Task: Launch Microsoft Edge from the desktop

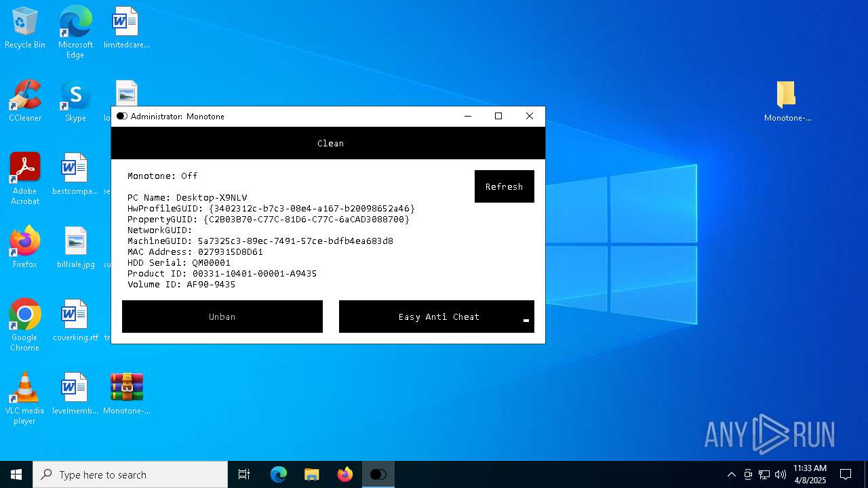Action: click(x=75, y=32)
